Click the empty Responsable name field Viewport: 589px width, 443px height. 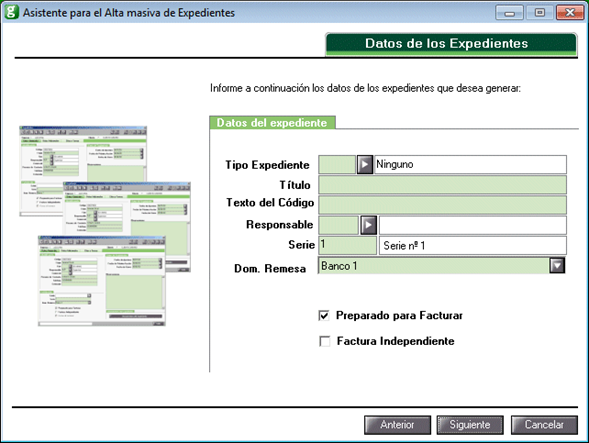473,225
